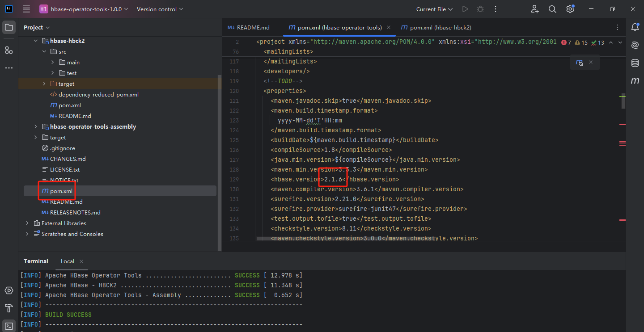The width and height of the screenshot is (644, 332).
Task: Collapse the src folder under hbase-hbck2
Action: coord(44,51)
